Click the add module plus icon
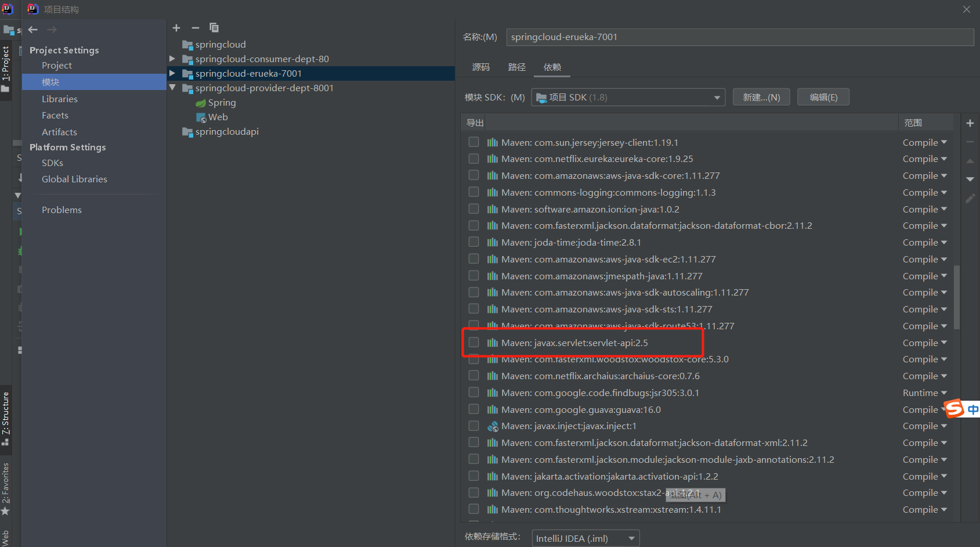The width and height of the screenshot is (980, 547). (x=176, y=27)
